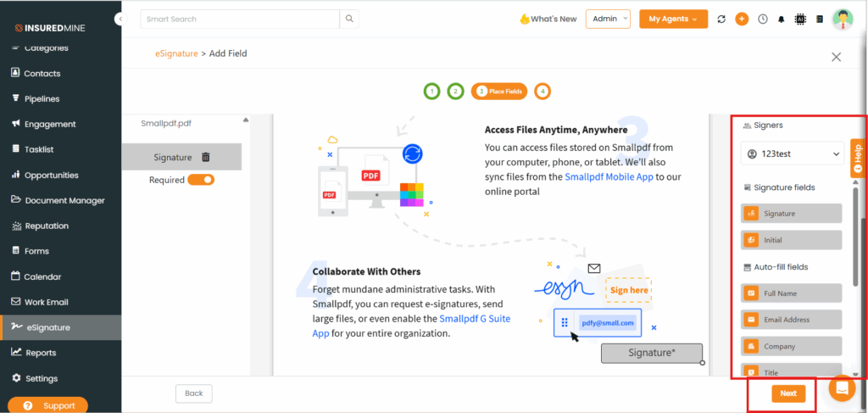This screenshot has height=413, width=868.
Task: Go to step 2 circle
Action: pyautogui.click(x=455, y=91)
